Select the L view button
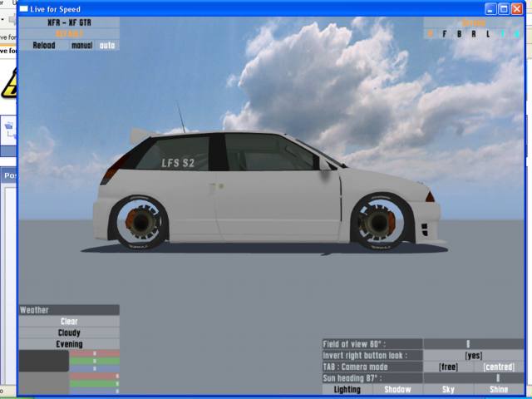 [488, 34]
